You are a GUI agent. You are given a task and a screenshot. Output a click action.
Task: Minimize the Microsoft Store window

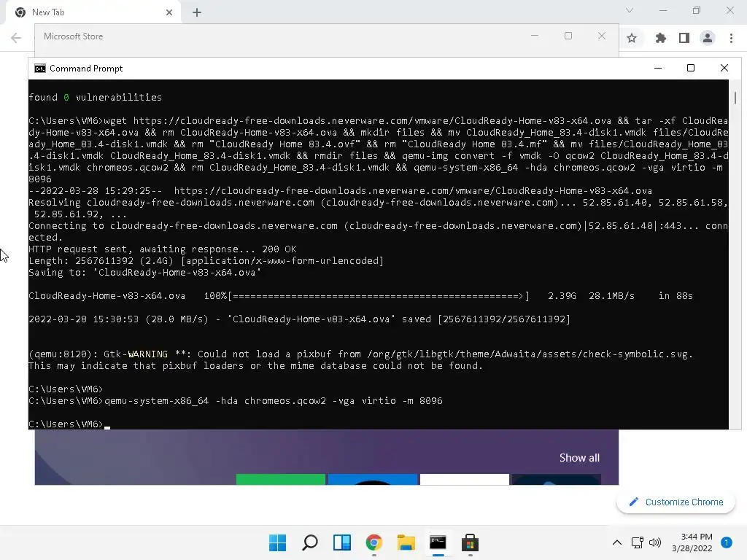point(535,36)
